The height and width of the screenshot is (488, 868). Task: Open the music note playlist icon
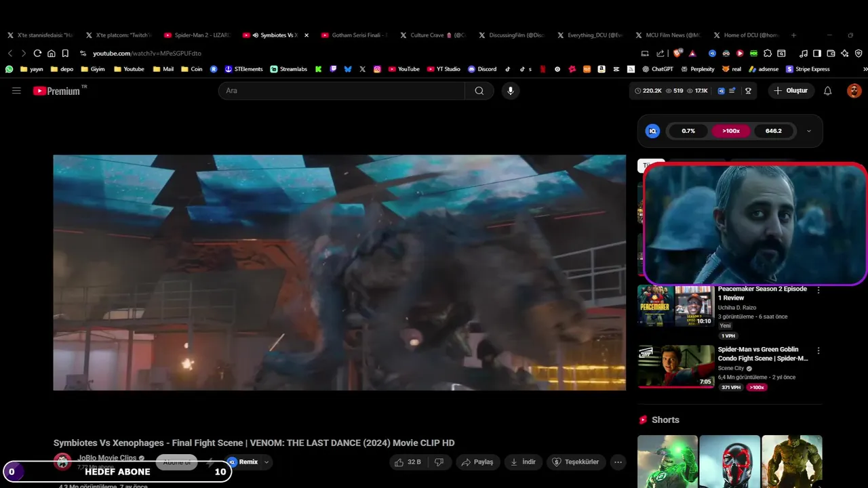[x=804, y=53]
